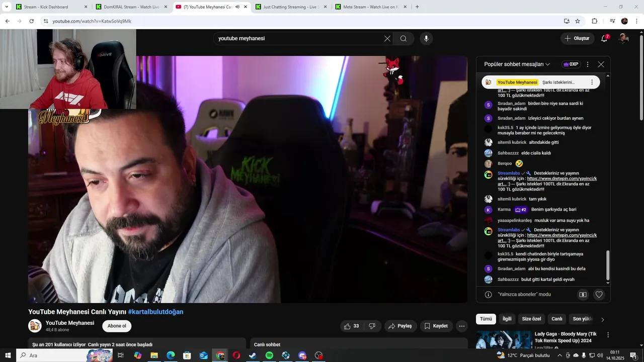Expand Popüler sohbet mesajları dropdown
The height and width of the screenshot is (362, 644).
point(517,64)
